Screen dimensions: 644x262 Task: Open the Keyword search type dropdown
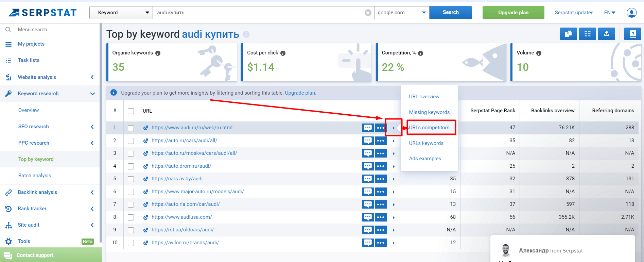click(121, 13)
